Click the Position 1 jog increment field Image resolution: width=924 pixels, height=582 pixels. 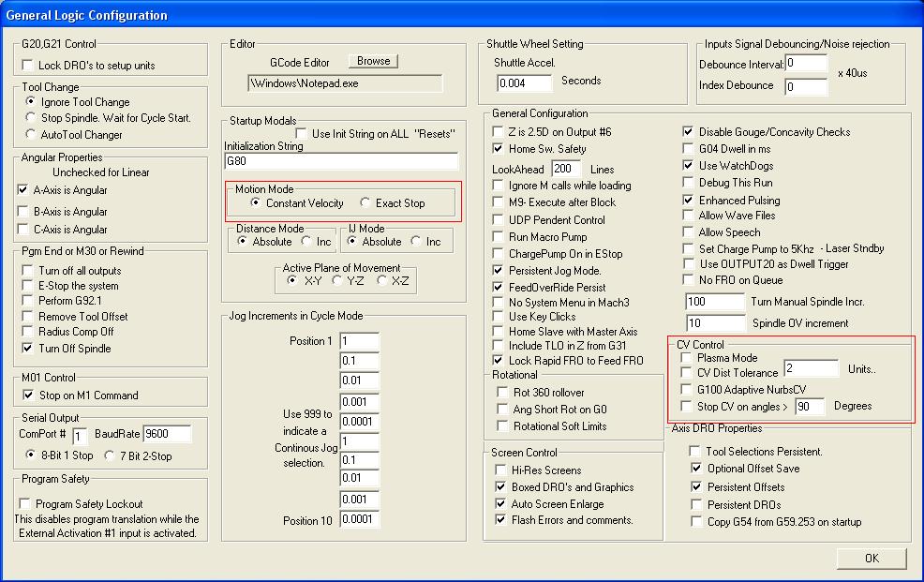point(360,341)
